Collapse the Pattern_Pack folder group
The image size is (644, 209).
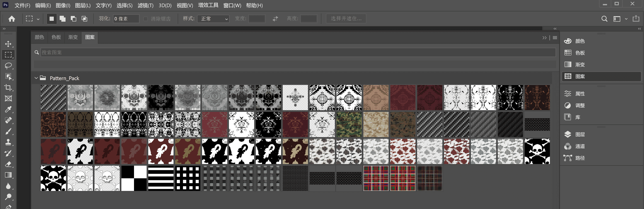[36, 78]
